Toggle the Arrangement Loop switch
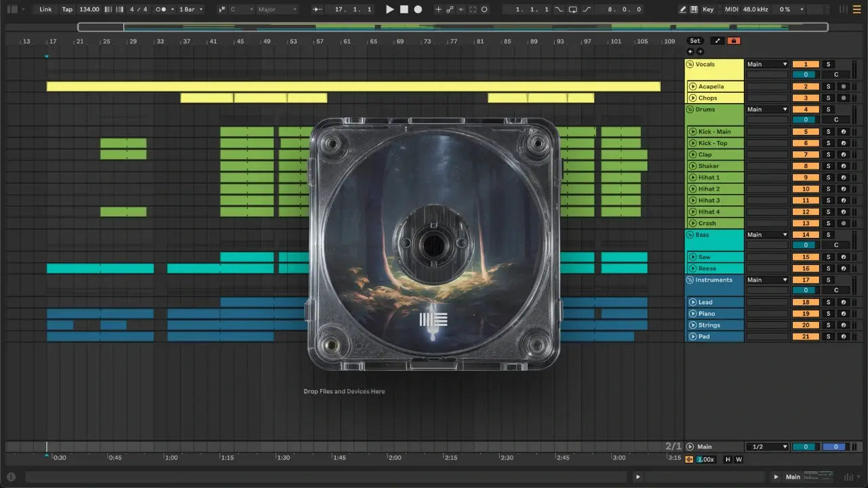This screenshot has width=868, height=488. tap(573, 9)
